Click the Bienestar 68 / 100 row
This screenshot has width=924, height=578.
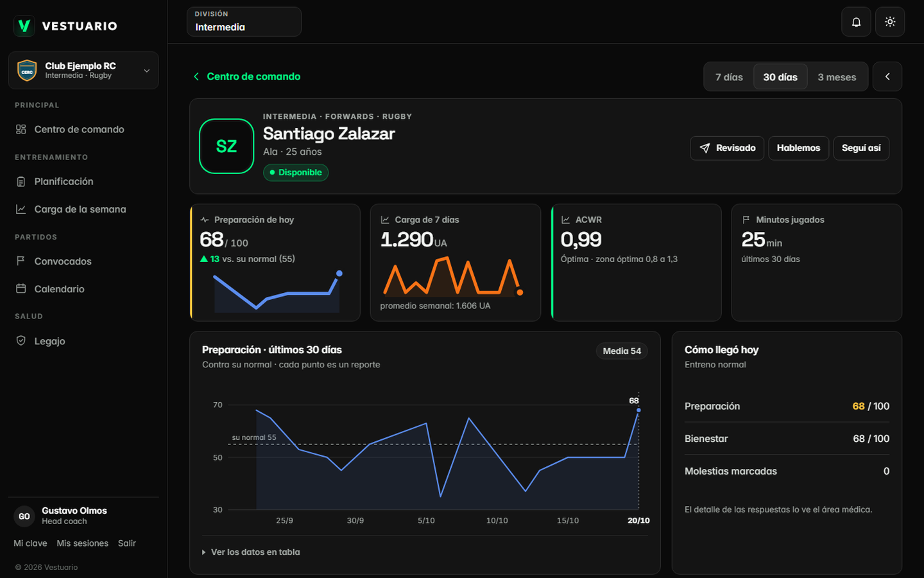787,439
